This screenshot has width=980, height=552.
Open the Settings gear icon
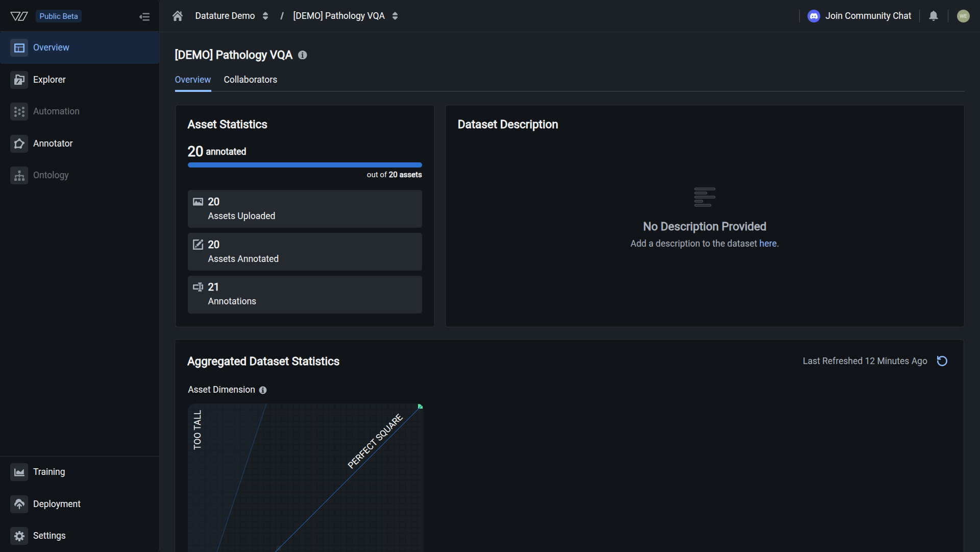19,536
